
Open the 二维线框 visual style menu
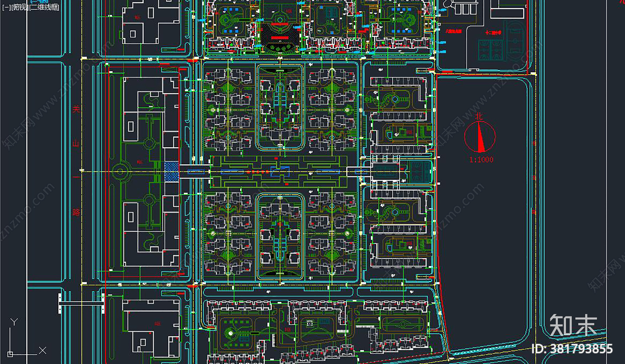pos(44,7)
